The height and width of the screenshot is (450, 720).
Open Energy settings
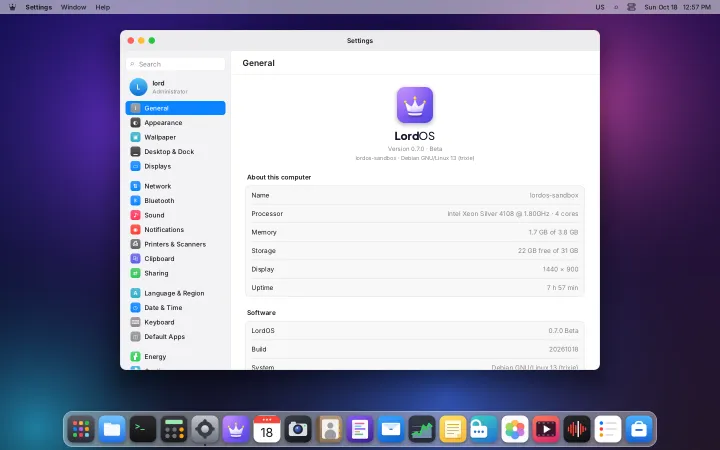[x=175, y=357]
